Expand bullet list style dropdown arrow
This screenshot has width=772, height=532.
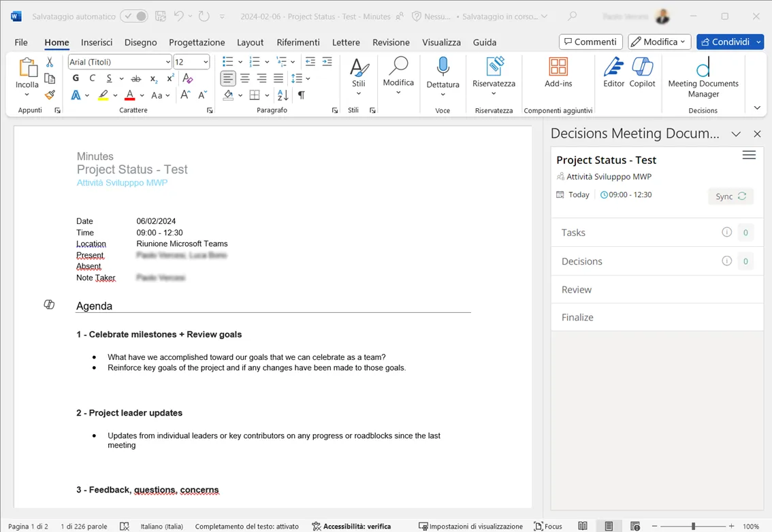coord(240,62)
